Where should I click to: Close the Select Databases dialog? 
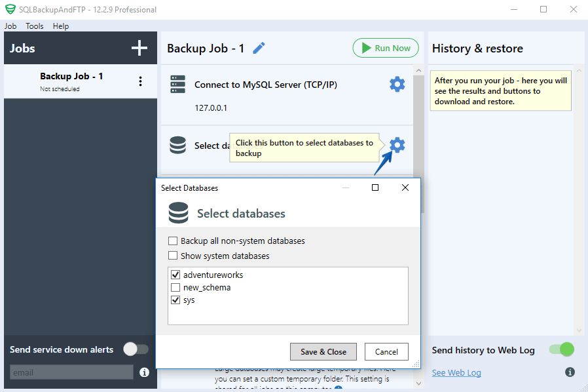(405, 187)
